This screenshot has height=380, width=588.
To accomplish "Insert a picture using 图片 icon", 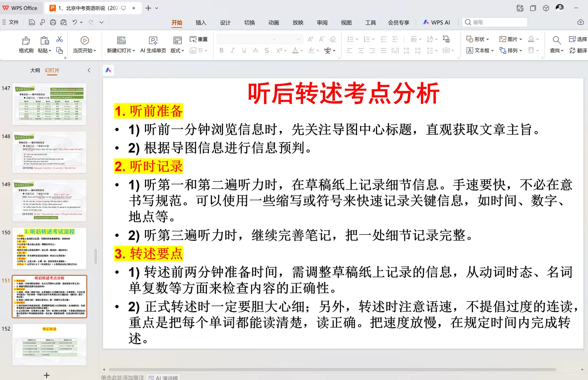I will (509, 39).
